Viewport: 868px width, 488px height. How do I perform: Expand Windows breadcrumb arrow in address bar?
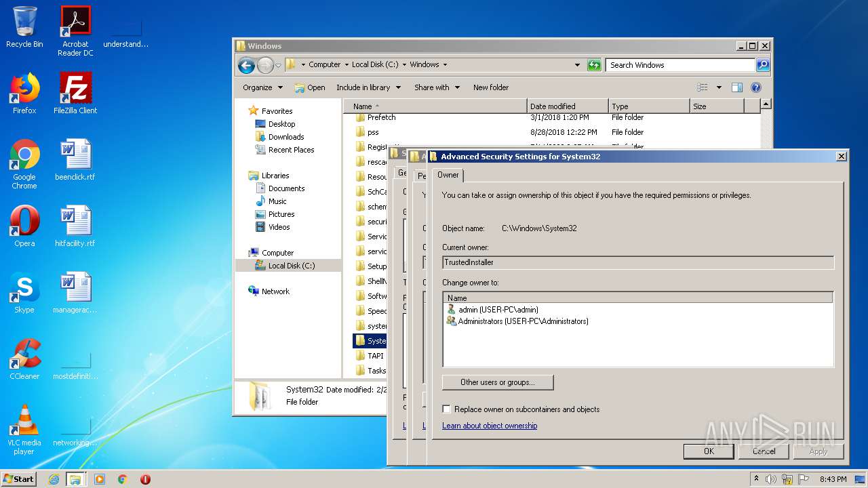pyautogui.click(x=445, y=65)
